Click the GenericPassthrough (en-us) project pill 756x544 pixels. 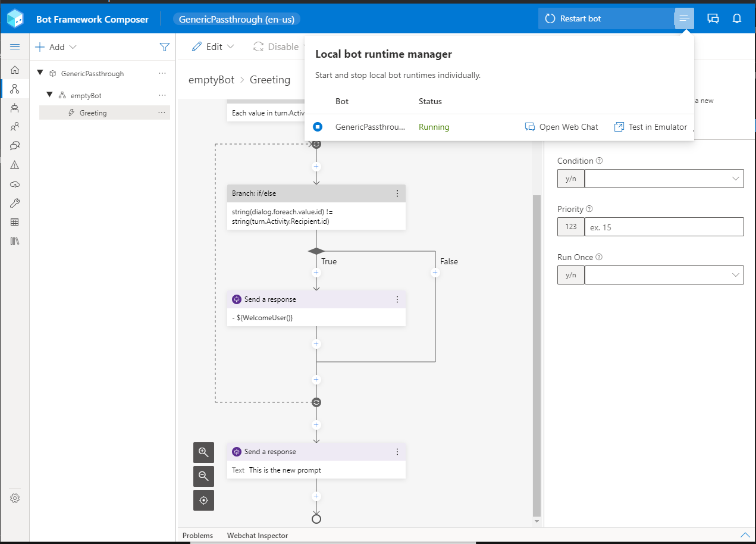tap(237, 19)
